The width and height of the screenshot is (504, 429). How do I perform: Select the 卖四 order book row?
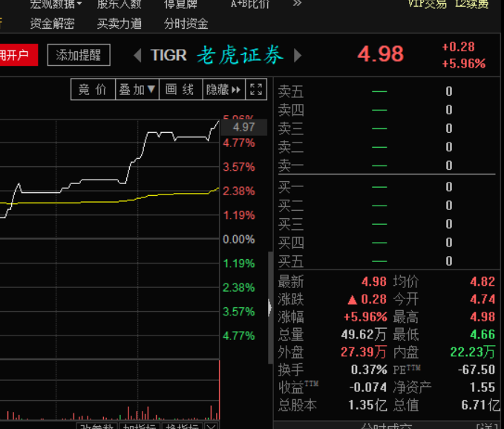pos(387,111)
